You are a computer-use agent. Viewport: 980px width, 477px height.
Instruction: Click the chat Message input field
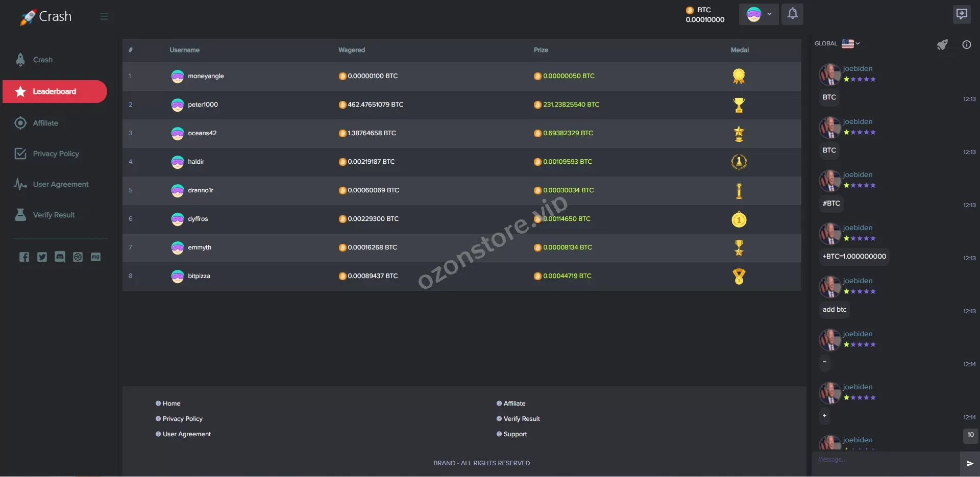click(886, 460)
